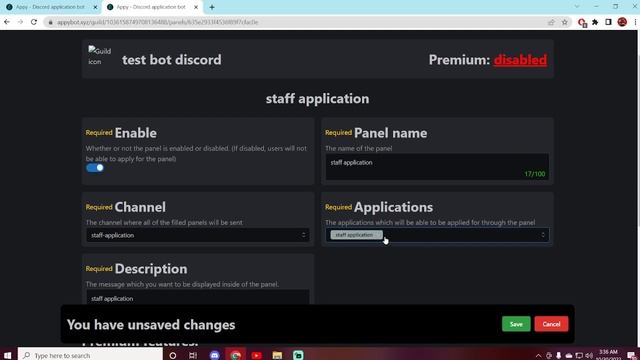Click the Guild icon image

click(x=99, y=56)
